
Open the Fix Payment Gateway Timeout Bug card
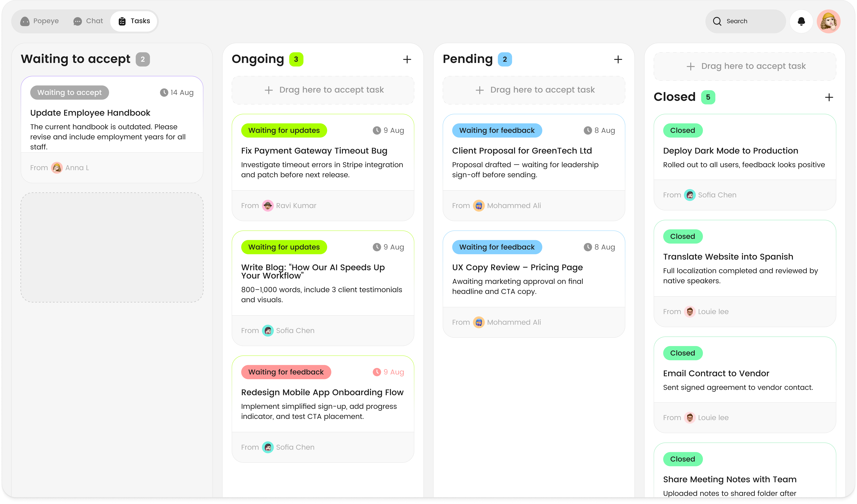tap(314, 151)
